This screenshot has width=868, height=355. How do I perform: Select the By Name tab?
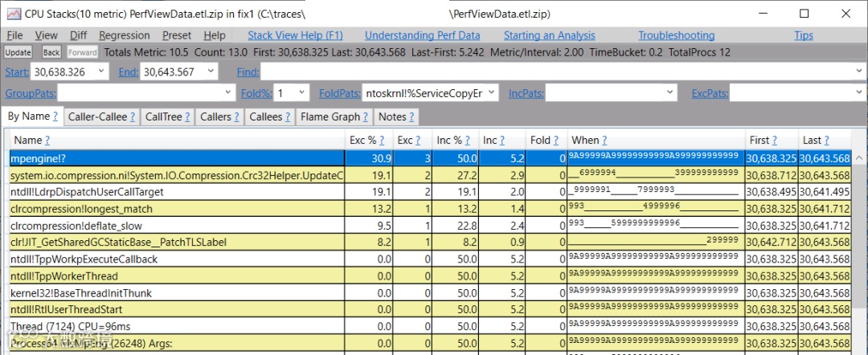click(x=33, y=116)
